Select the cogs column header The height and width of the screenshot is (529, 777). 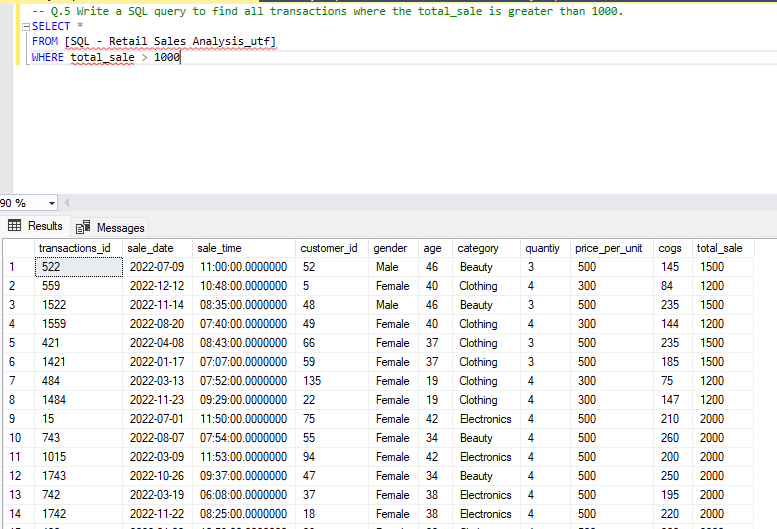[673, 248]
